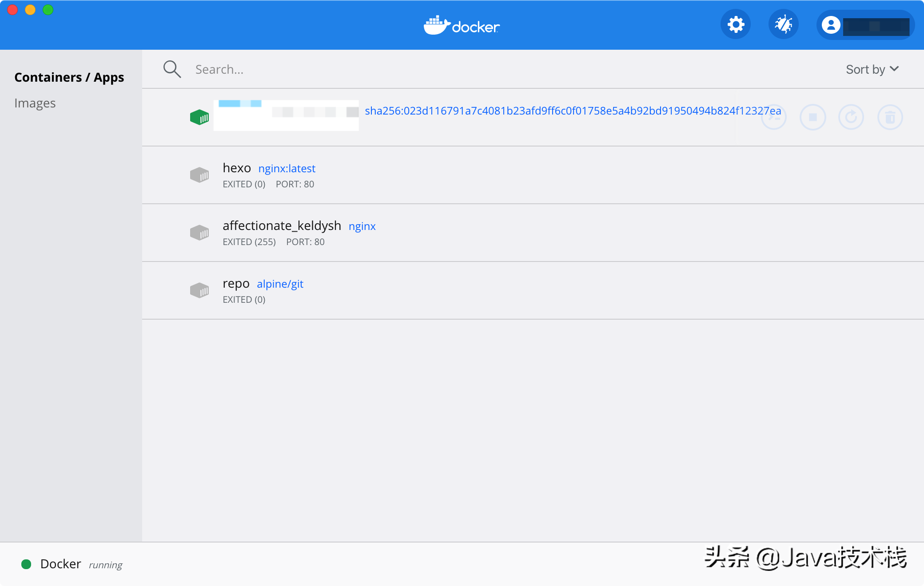Open the user account button
This screenshot has width=924, height=586.
(x=865, y=25)
